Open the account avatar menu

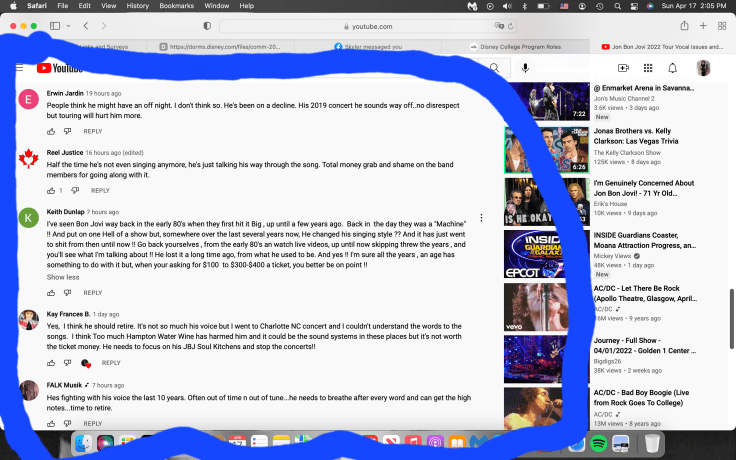click(x=704, y=68)
